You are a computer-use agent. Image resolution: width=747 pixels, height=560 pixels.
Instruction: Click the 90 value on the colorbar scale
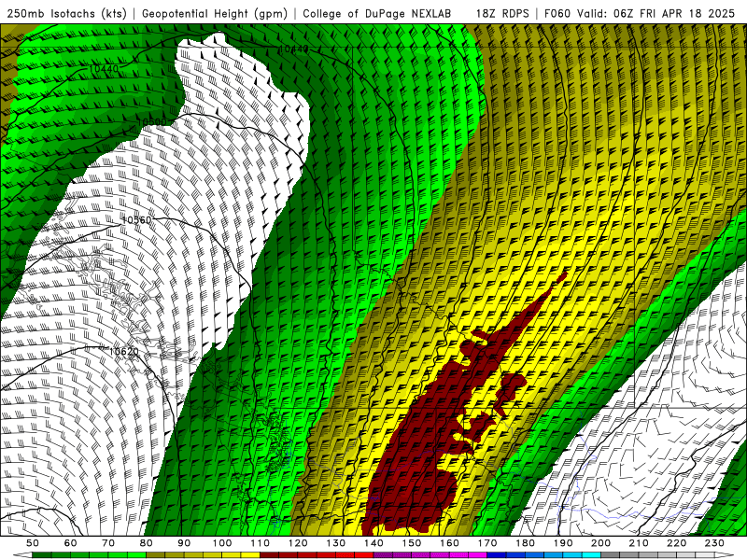(x=184, y=543)
